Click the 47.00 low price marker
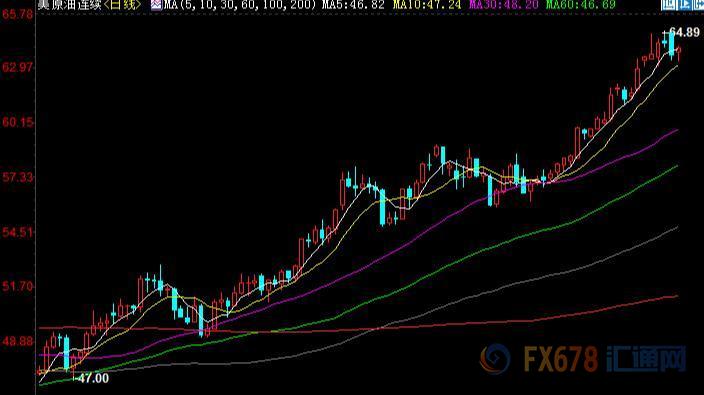704x395 pixels. [x=93, y=378]
